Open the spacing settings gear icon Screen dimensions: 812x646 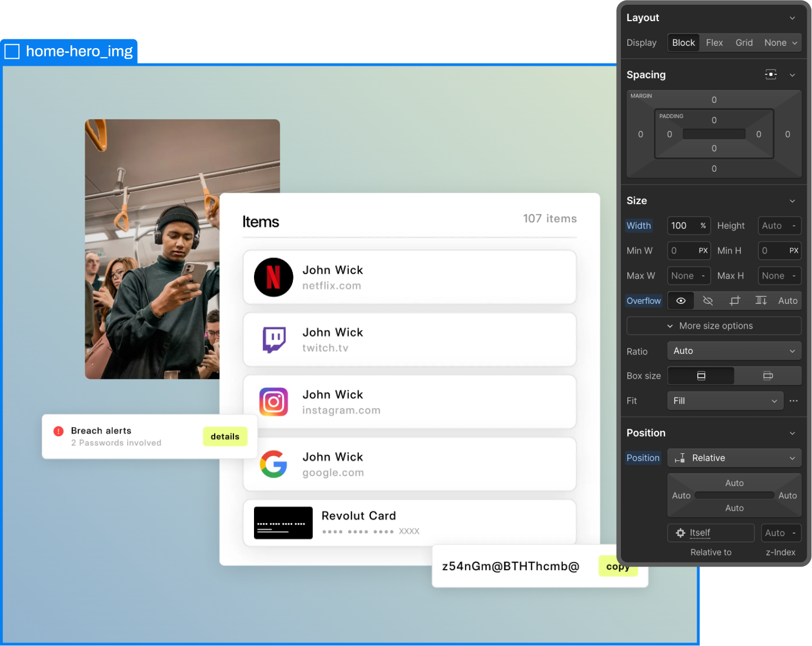point(771,75)
